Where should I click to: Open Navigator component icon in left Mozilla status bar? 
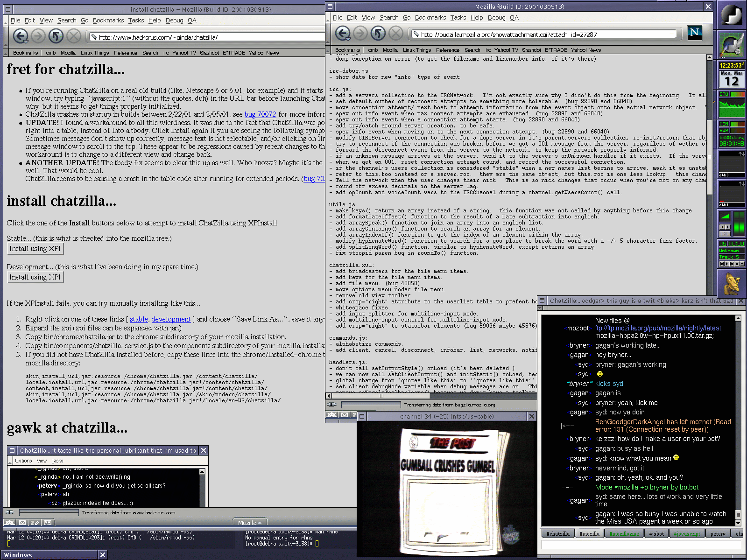9,523
